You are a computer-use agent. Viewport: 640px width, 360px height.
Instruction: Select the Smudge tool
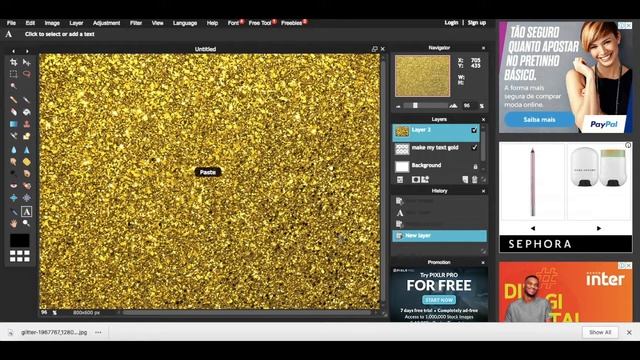[x=13, y=162]
